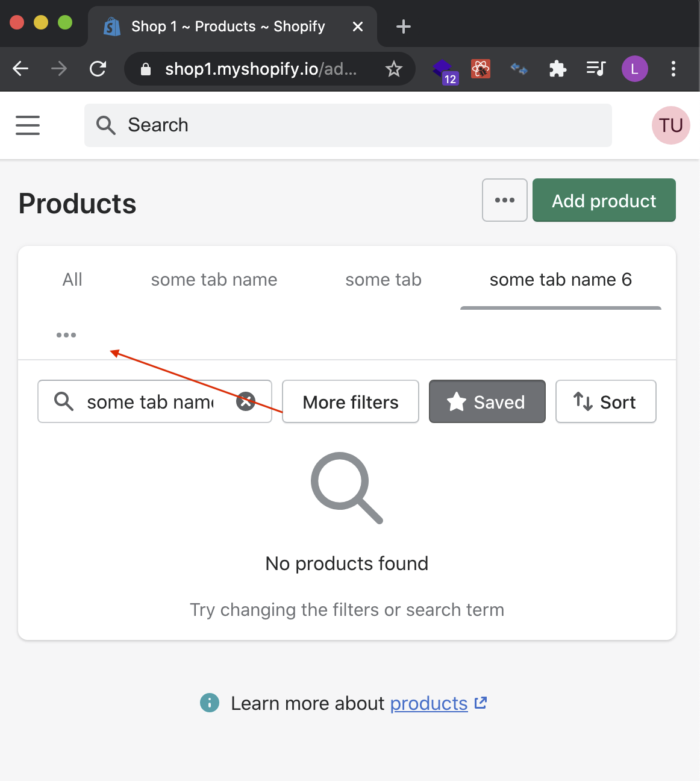Expand the more tabs ellipsis below All

click(66, 335)
